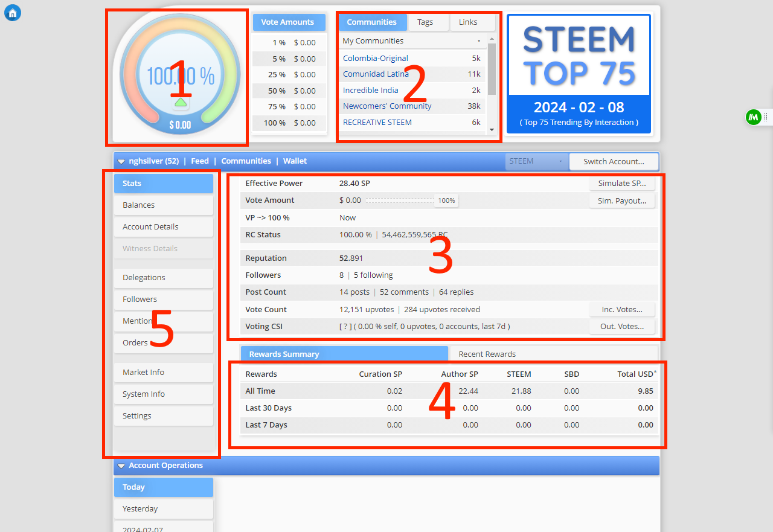Click the green up-arrow inside the voting gauge
The width and height of the screenshot is (773, 532).
coord(181,103)
